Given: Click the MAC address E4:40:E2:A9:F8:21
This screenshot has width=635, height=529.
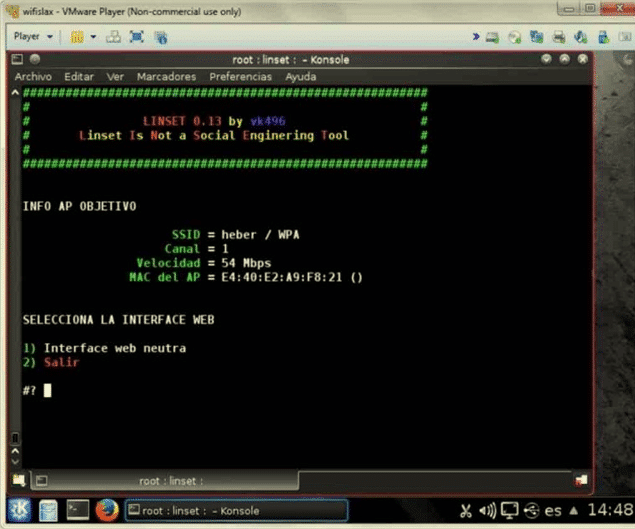Looking at the screenshot, I should 281,277.
